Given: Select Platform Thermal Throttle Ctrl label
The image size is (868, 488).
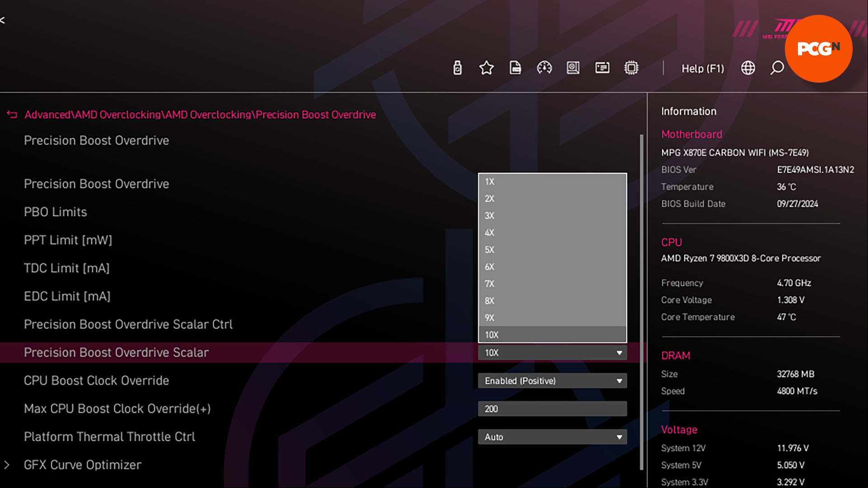Looking at the screenshot, I should [109, 437].
